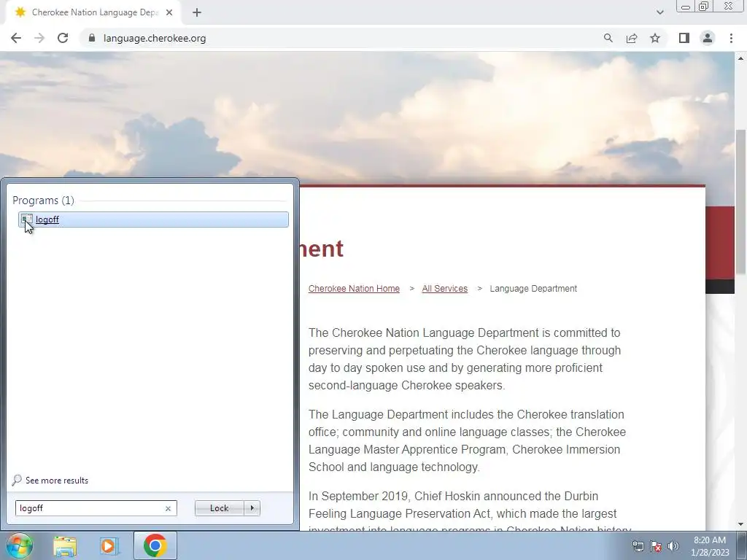Viewport: 747px width, 560px height.
Task: Click the page scrollbar up arrow
Action: 741,58
